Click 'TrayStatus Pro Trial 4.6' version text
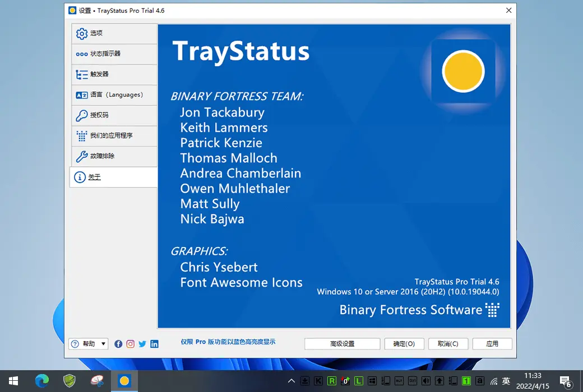This screenshot has width=583, height=392. click(x=457, y=282)
